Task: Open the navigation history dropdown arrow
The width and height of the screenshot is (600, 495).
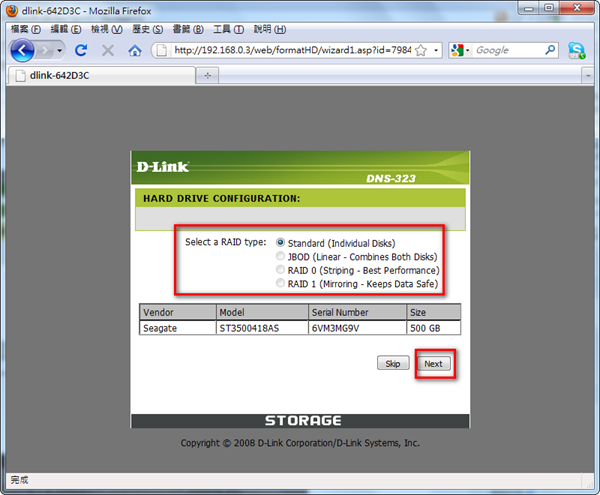Action: tap(59, 50)
